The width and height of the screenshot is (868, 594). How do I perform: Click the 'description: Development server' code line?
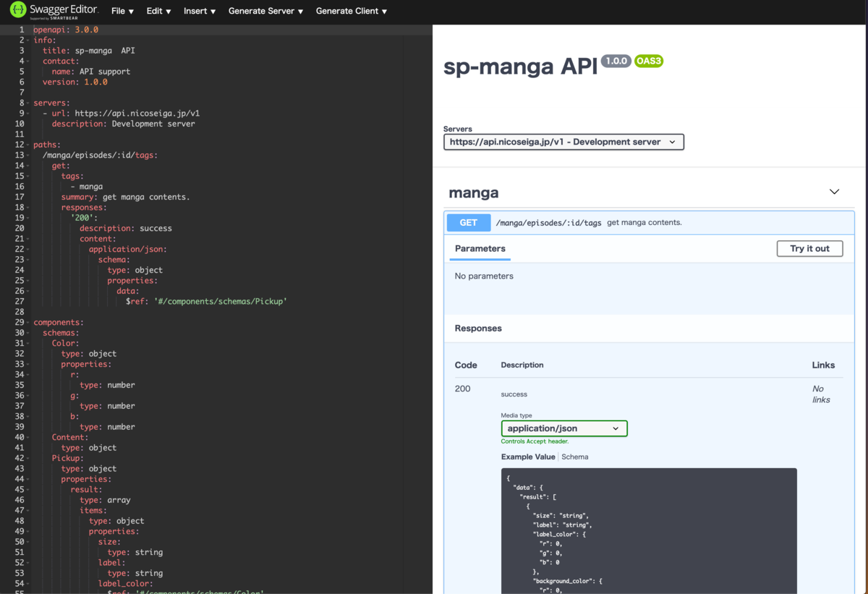pyautogui.click(x=124, y=124)
